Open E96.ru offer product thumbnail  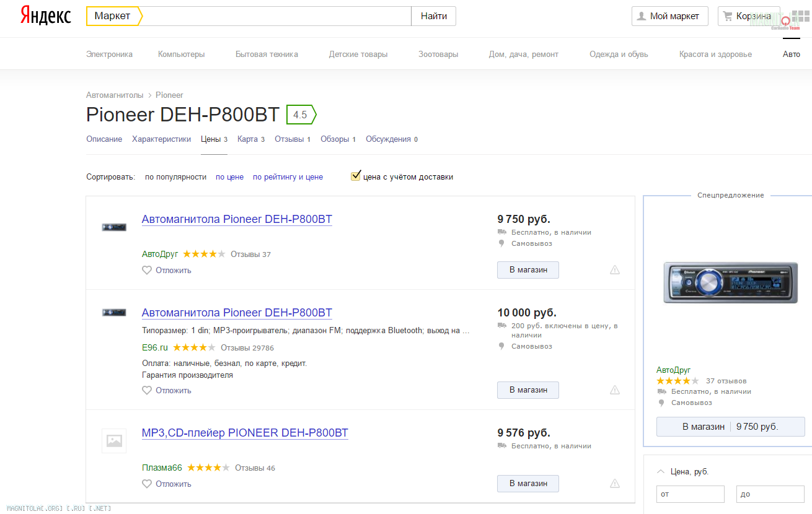pyautogui.click(x=114, y=312)
